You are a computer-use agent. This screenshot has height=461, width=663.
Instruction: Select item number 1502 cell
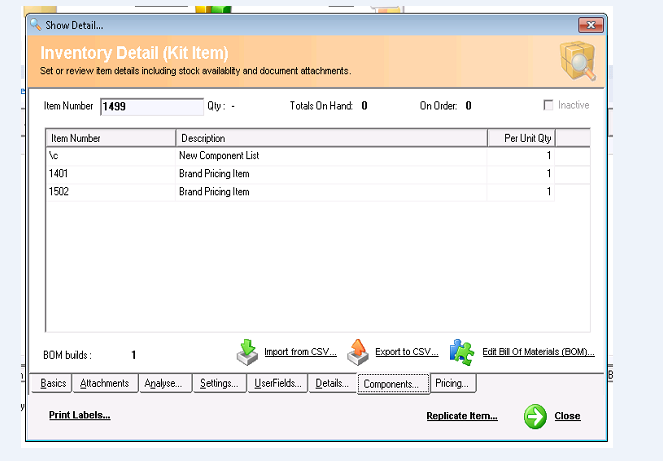(x=111, y=192)
